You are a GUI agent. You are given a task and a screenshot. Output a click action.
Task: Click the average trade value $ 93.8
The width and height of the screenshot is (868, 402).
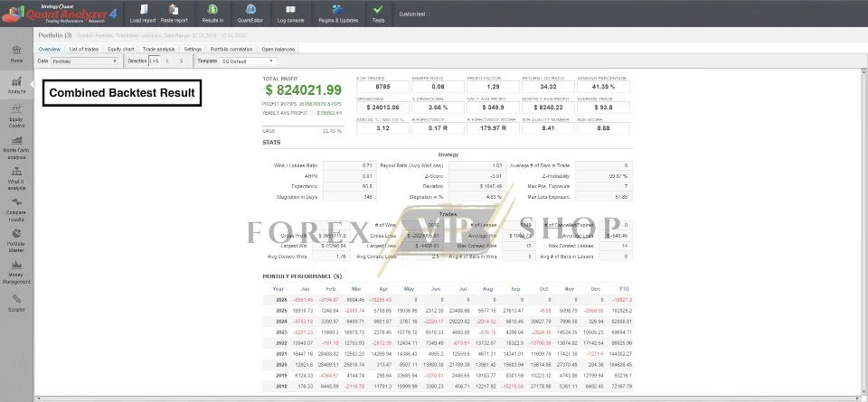pos(603,108)
